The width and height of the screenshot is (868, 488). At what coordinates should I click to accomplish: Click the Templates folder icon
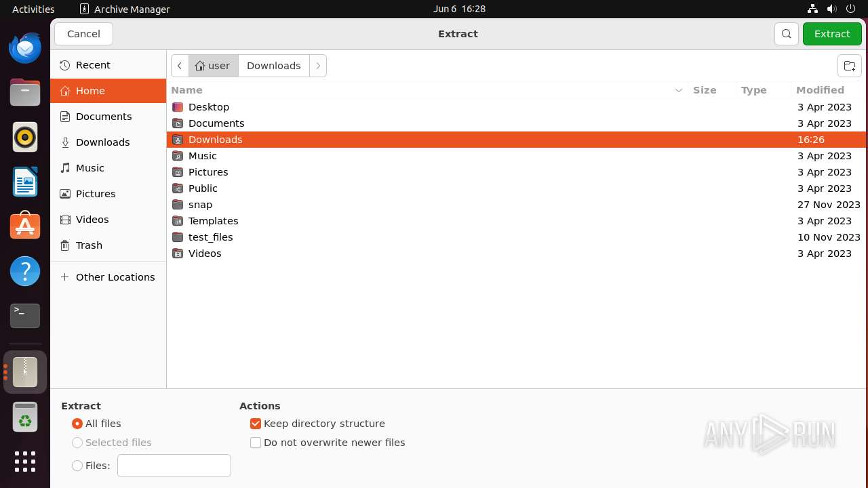click(178, 221)
